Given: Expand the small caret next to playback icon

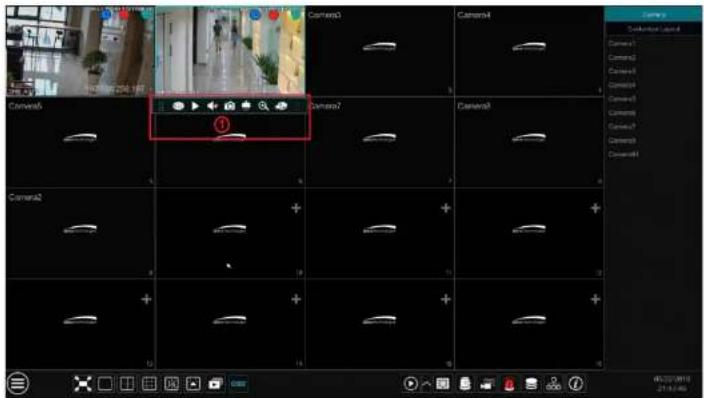Looking at the screenshot, I should point(426,384).
